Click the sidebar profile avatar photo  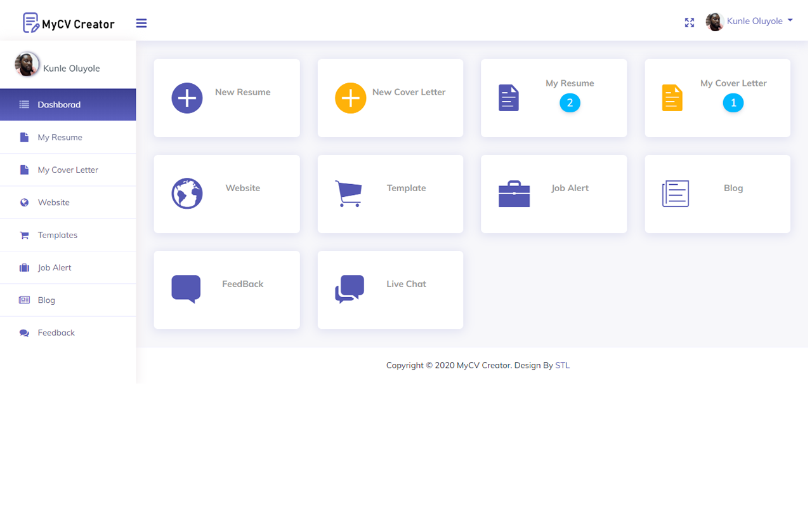coord(27,65)
